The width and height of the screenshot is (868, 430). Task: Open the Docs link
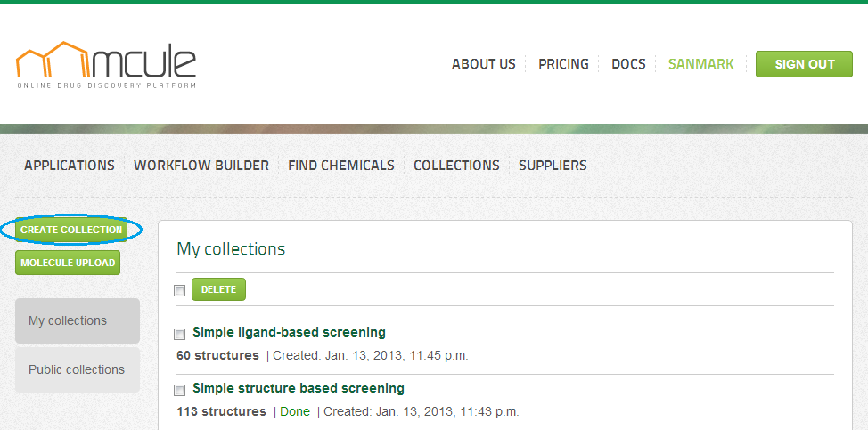[628, 64]
